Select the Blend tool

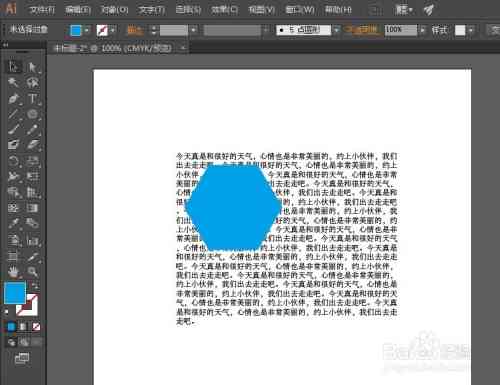[x=32, y=223]
